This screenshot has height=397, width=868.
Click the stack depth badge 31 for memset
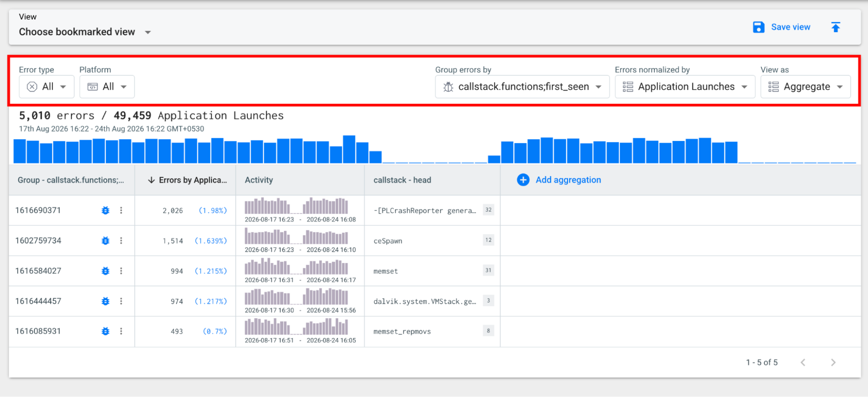[x=488, y=270]
